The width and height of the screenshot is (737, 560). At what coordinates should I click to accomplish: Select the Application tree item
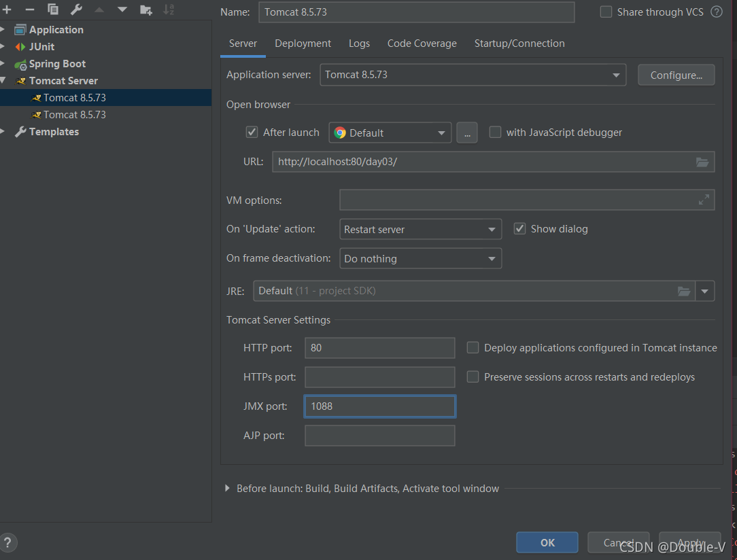(x=106, y=30)
